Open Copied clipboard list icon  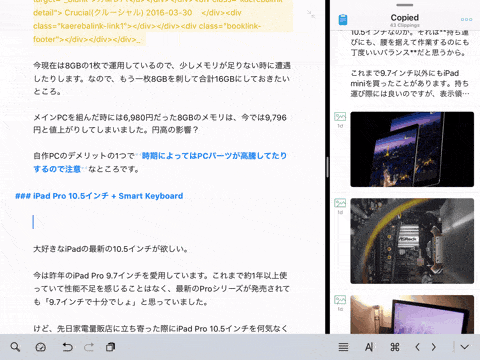pos(343,20)
